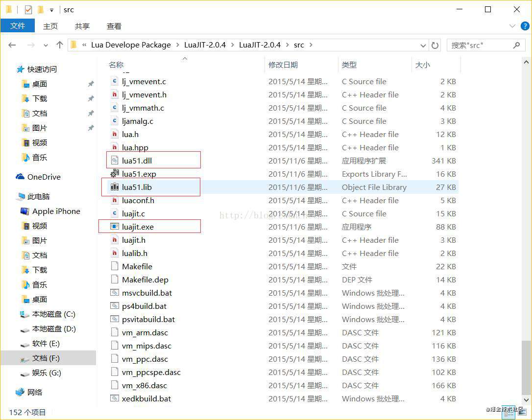Image resolution: width=532 pixels, height=420 pixels.
Task: Select the lua51.lib library icon
Action: click(115, 187)
